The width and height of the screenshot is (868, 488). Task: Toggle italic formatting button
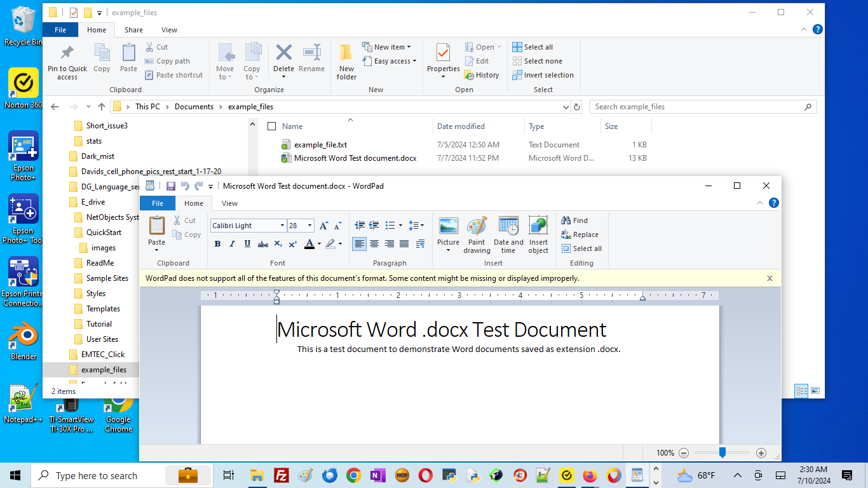point(232,244)
